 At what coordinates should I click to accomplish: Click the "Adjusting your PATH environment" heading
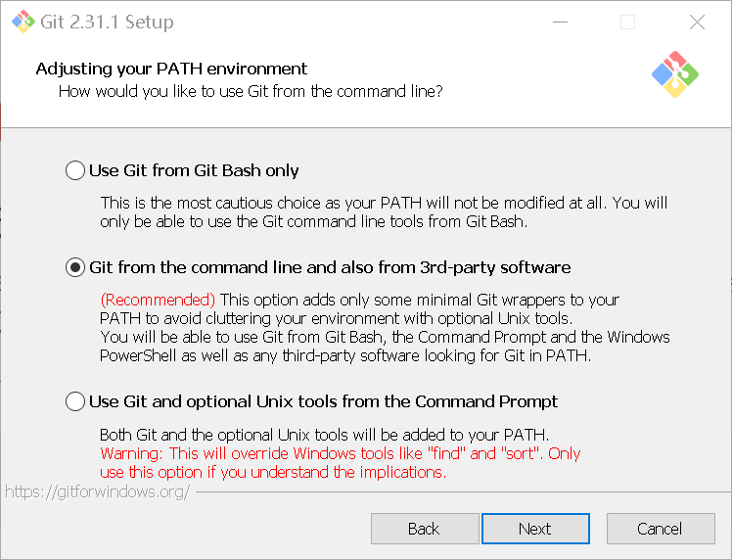[x=171, y=69]
